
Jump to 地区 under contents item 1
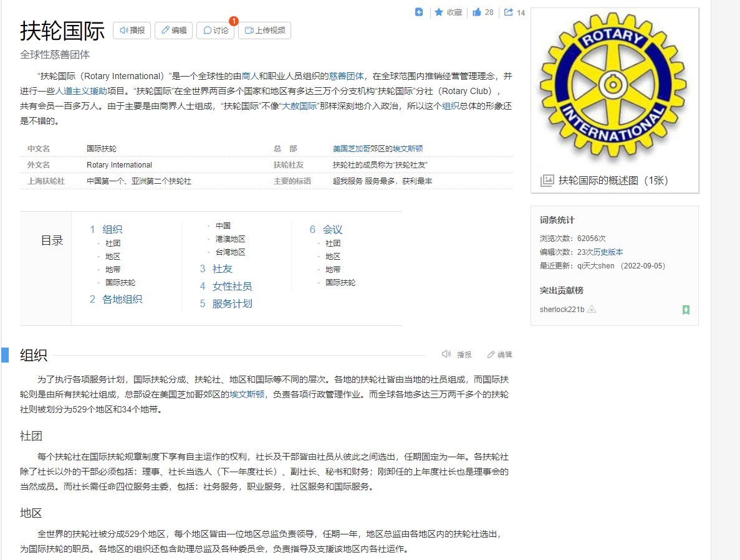click(x=113, y=257)
